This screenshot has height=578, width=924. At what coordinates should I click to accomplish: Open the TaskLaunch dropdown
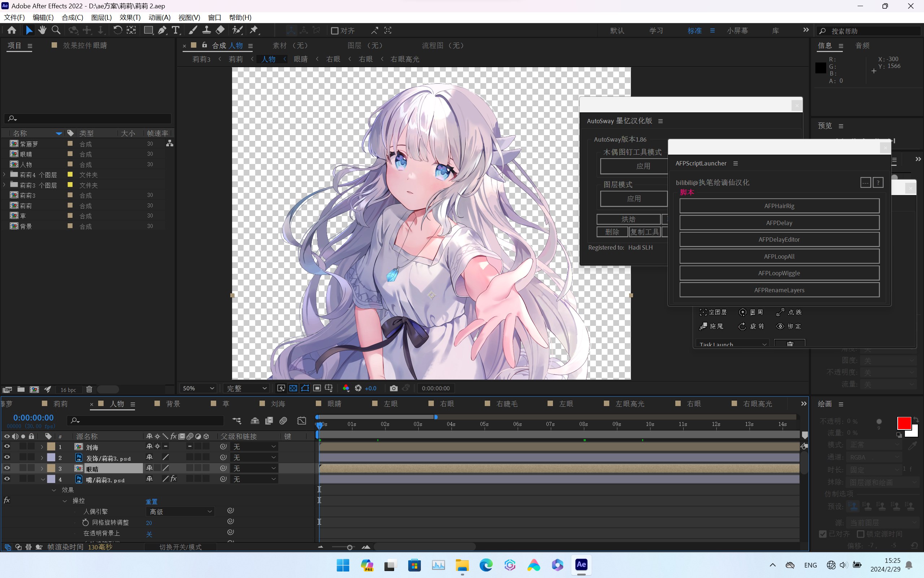(x=732, y=343)
